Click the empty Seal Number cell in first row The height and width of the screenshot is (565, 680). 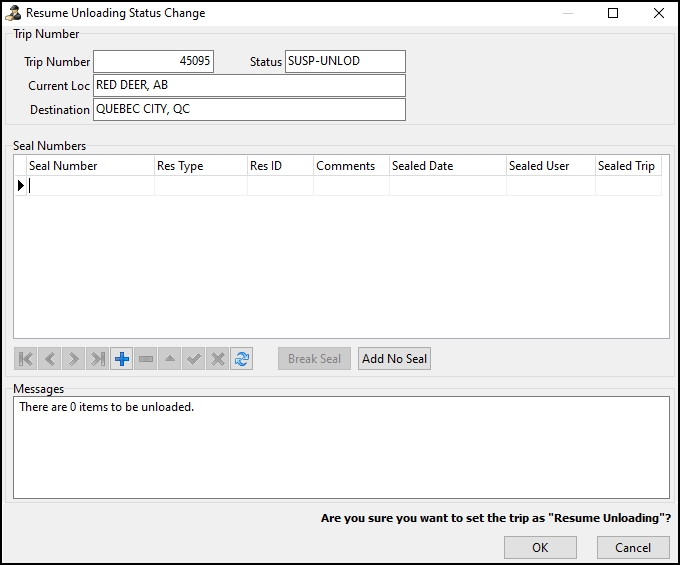90,186
